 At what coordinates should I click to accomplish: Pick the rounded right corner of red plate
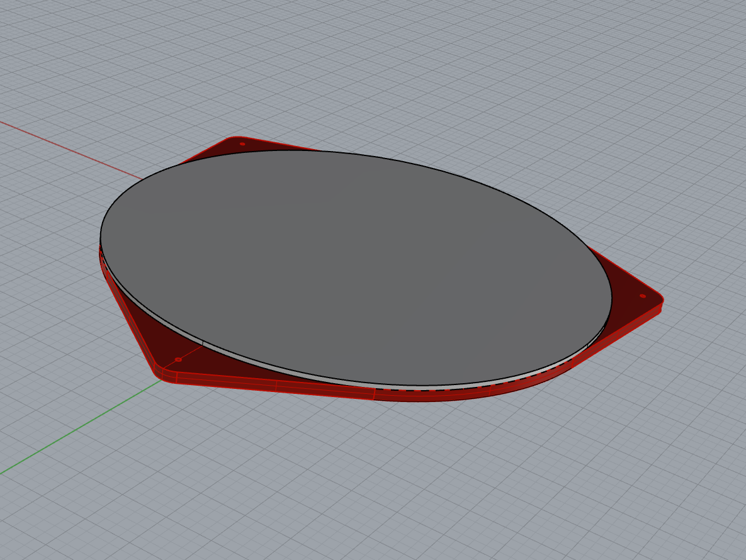click(660, 303)
